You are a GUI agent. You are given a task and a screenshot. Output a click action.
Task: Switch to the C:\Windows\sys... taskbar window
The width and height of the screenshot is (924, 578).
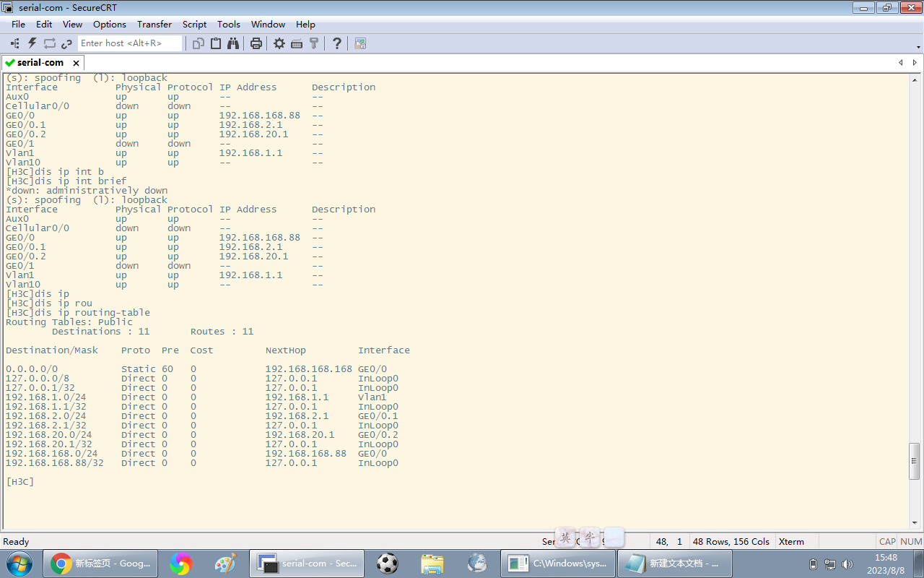(559, 564)
